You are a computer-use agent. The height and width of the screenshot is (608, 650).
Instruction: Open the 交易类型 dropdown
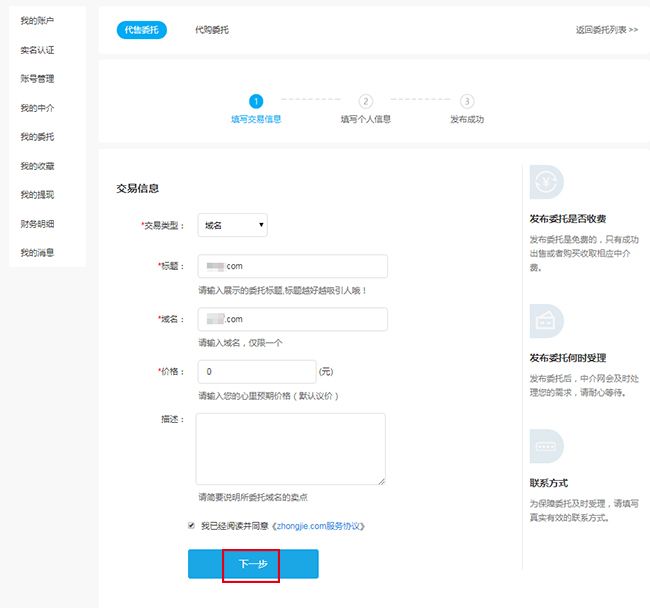[x=232, y=226]
